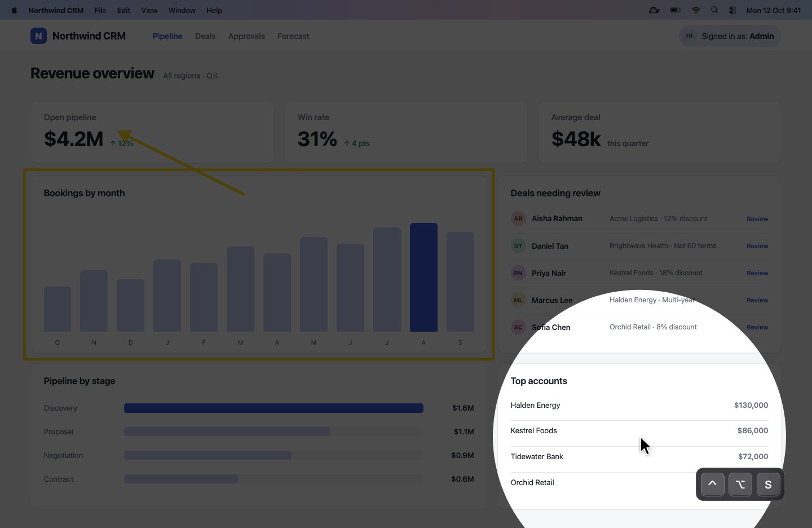Open Control Center from the menu bar

click(732, 10)
